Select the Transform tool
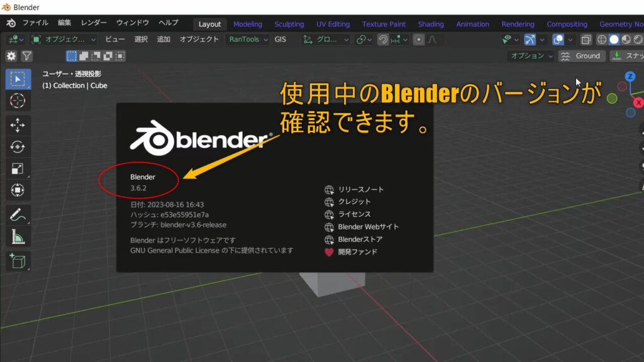Image resolution: width=644 pixels, height=362 pixels. pos(18,190)
